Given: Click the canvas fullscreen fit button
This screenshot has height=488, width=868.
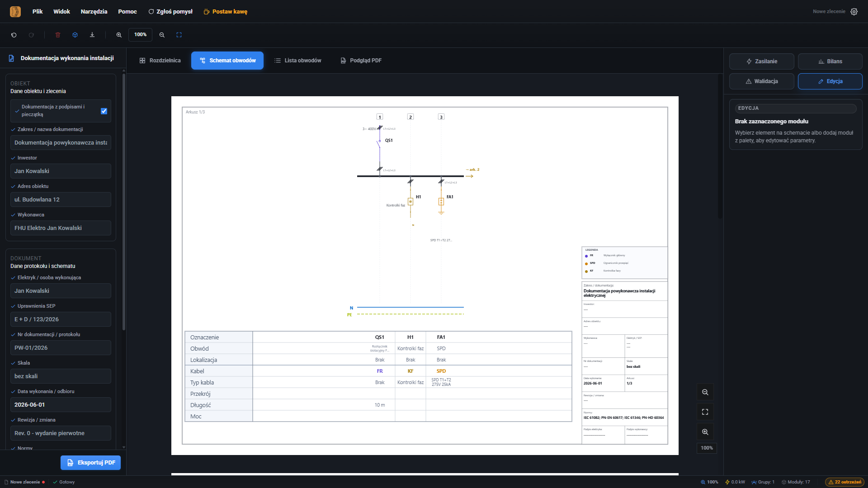Looking at the screenshot, I should coord(705,412).
